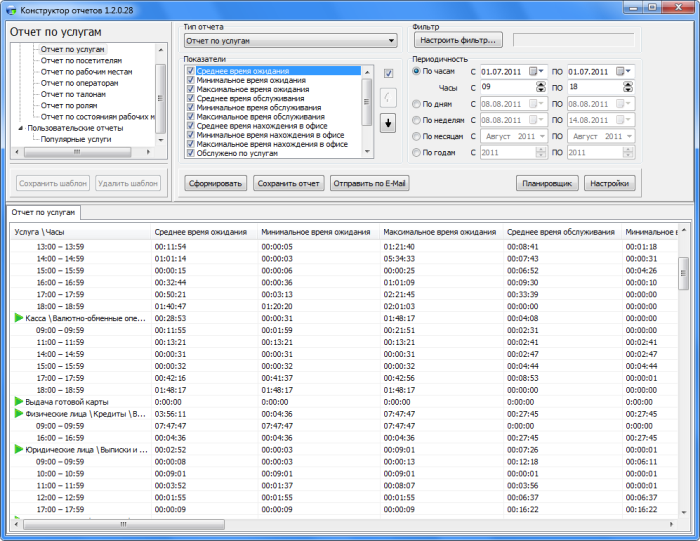
Task: Toggle Максимальное время нахождения в офисе checkbox
Action: click(x=191, y=144)
